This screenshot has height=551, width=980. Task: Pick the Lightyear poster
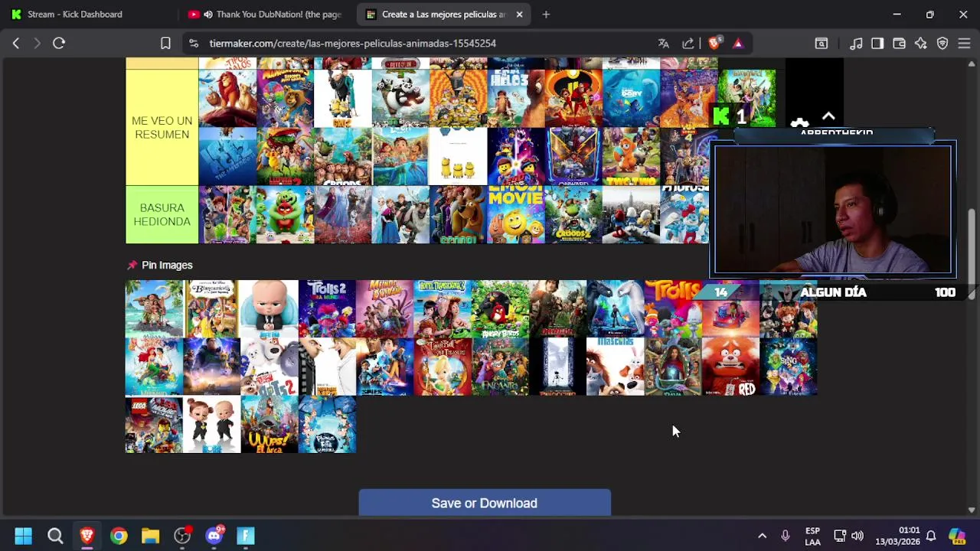(x=212, y=367)
